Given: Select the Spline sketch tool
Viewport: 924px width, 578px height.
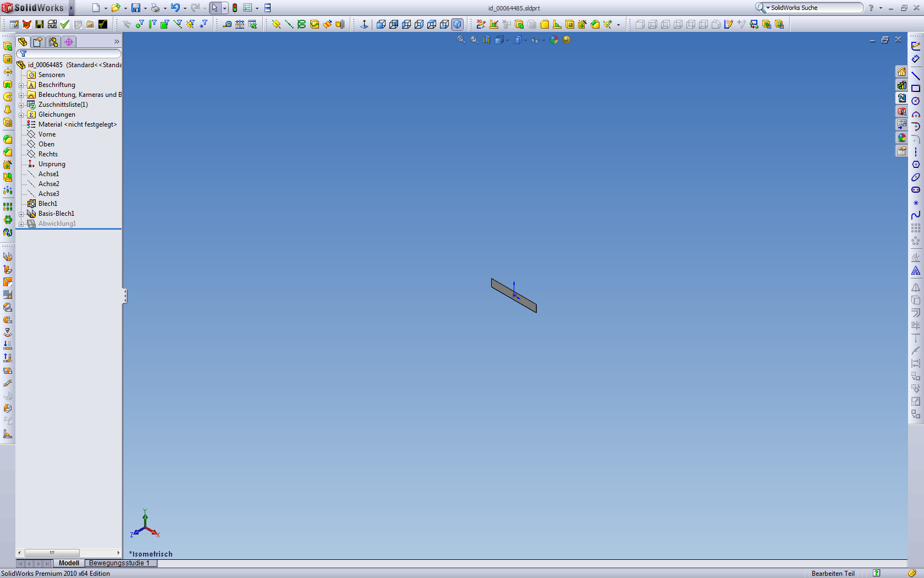Looking at the screenshot, I should [x=916, y=215].
